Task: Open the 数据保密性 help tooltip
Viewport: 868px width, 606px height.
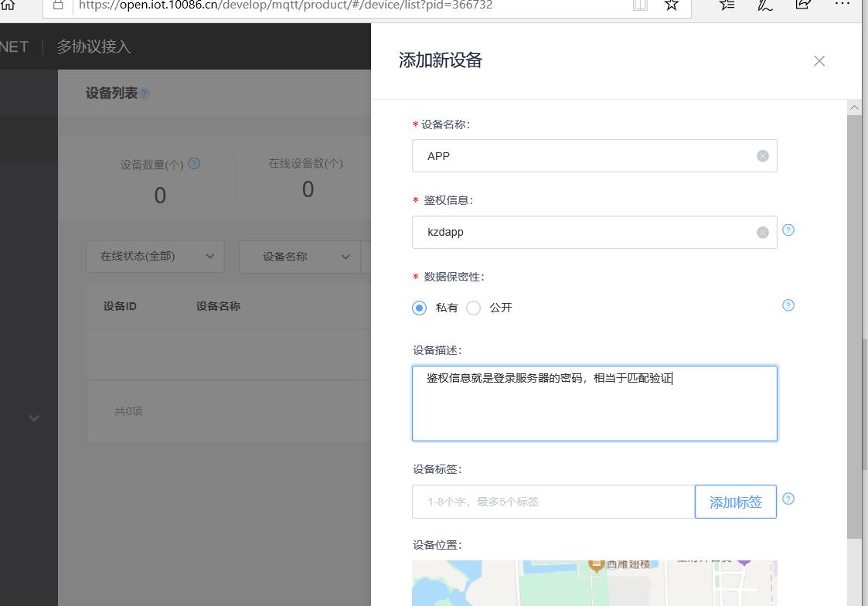Action: pyautogui.click(x=788, y=305)
